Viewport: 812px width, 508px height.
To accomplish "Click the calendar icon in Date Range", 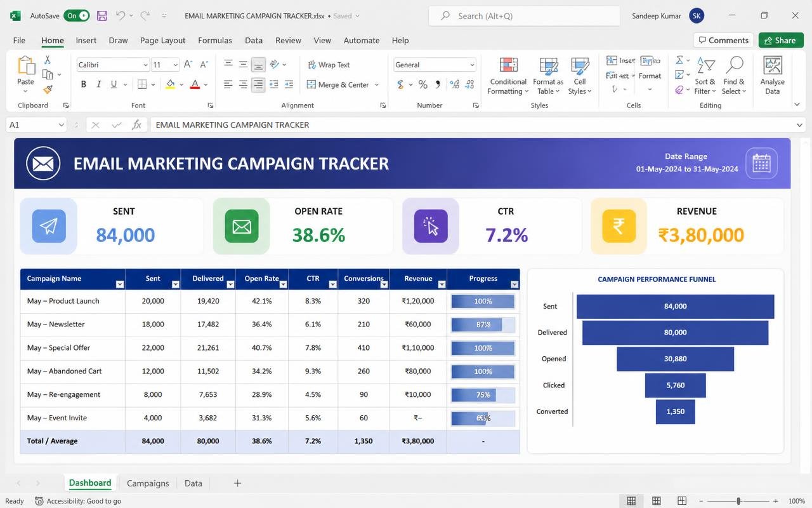I will 761,163.
